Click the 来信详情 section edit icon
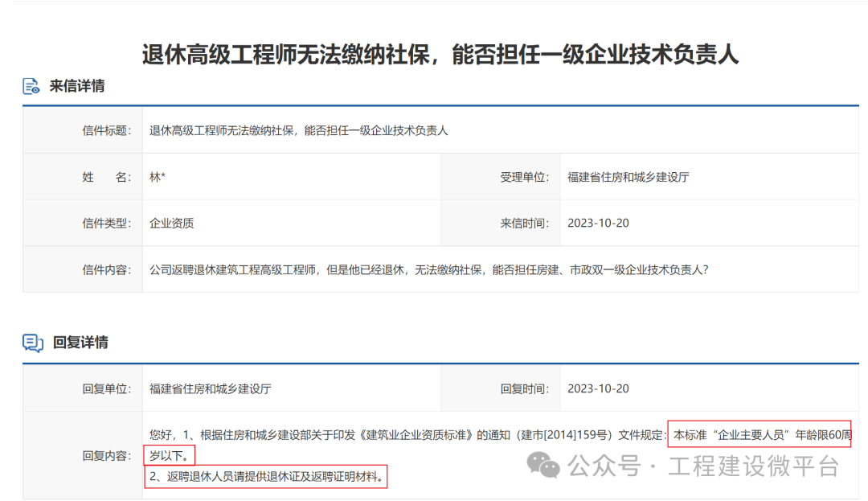This screenshot has width=868, height=501. coord(31,83)
